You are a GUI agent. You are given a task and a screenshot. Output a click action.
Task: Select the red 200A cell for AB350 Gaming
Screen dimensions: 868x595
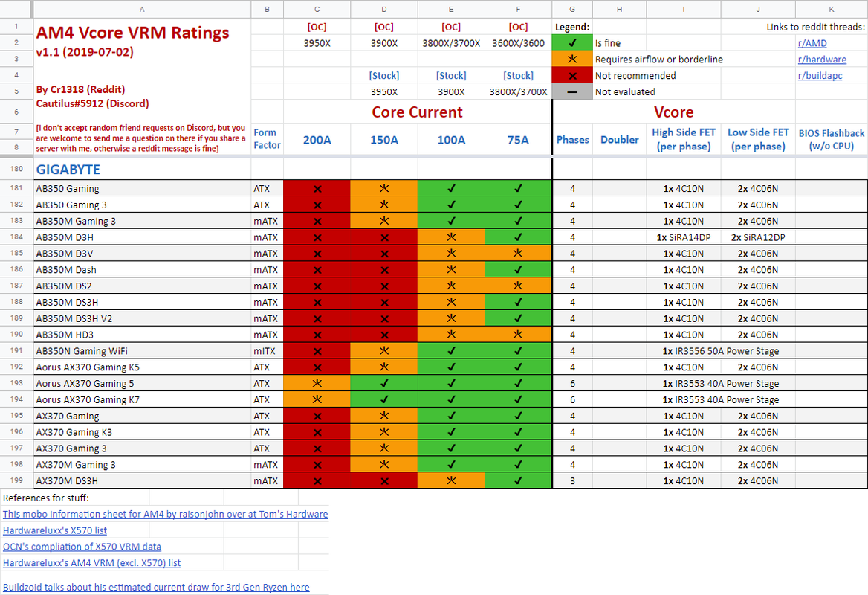[317, 188]
